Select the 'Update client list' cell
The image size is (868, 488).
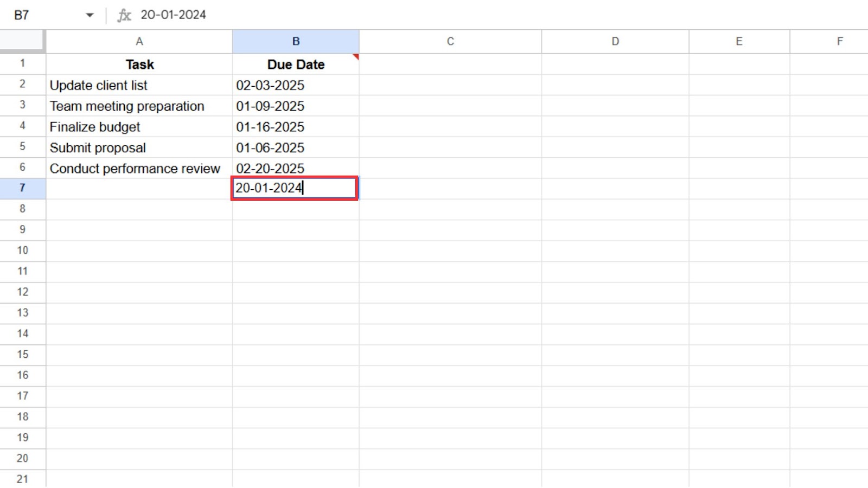(x=139, y=85)
